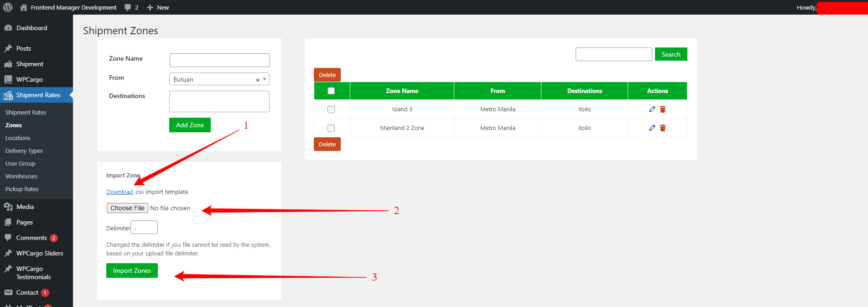
Task: Click the WordPress logo icon
Action: click(8, 7)
